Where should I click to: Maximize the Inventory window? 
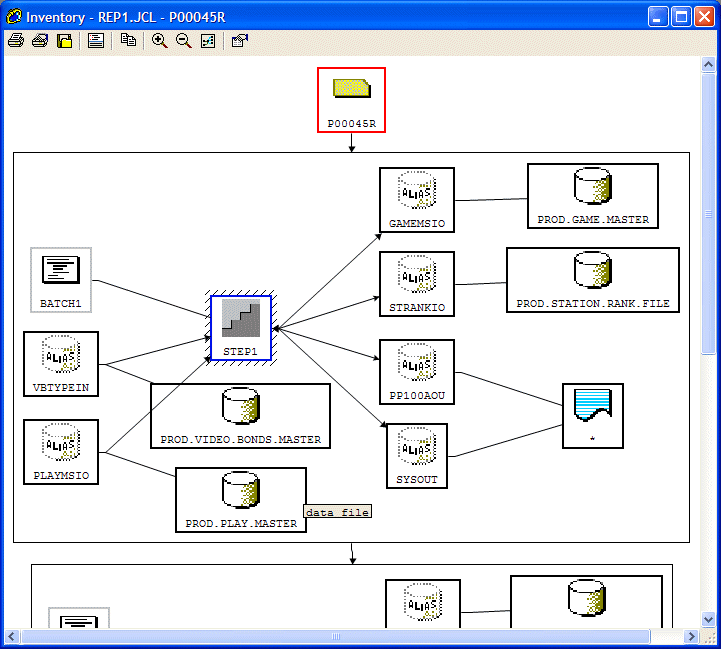[x=681, y=17]
